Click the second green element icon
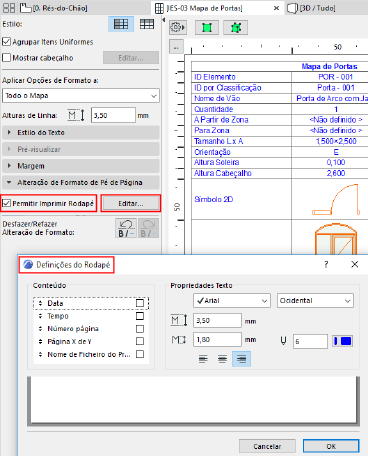Viewport: 368px width, 456px height. (236, 27)
